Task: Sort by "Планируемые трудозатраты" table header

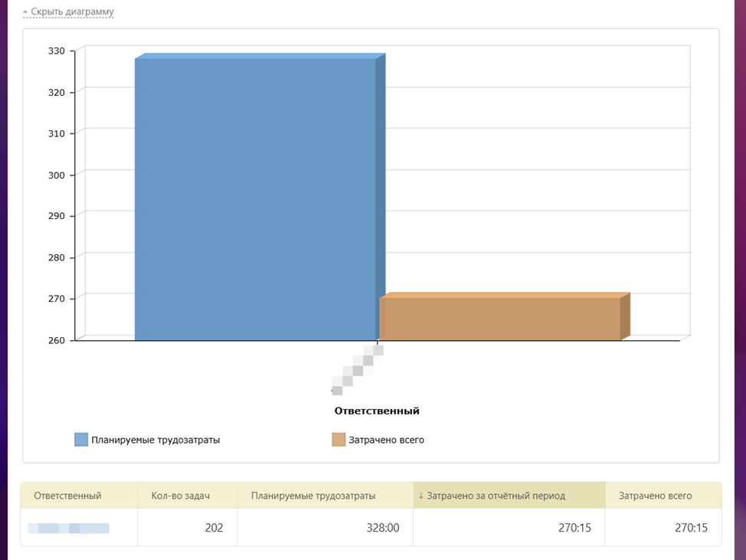Action: click(x=313, y=496)
